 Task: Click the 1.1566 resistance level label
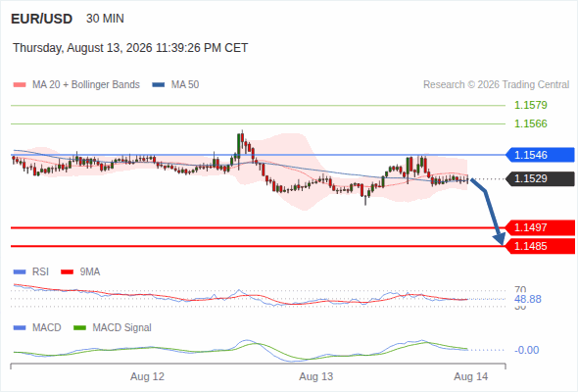(531, 123)
